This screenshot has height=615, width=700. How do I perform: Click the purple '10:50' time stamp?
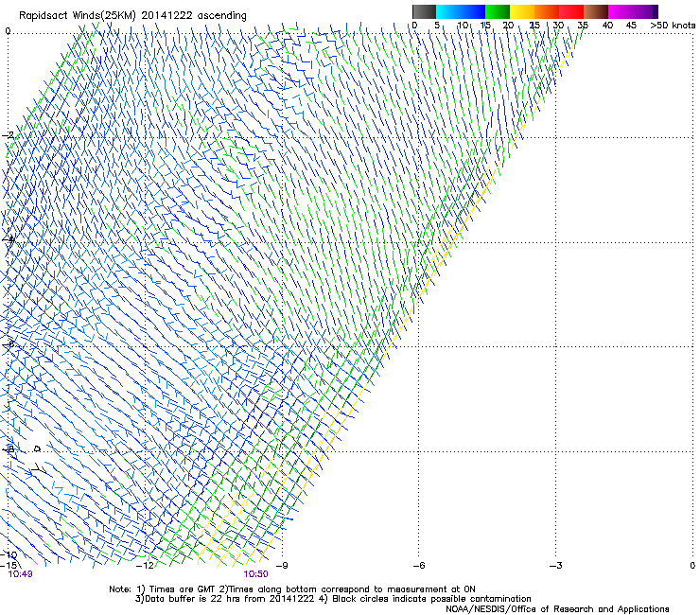[x=255, y=574]
